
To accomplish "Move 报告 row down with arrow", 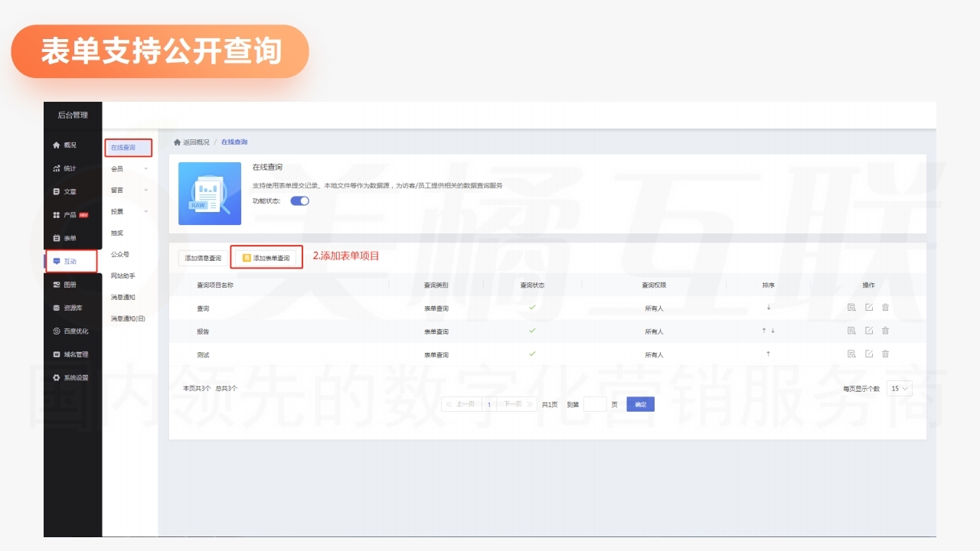I will coord(773,331).
